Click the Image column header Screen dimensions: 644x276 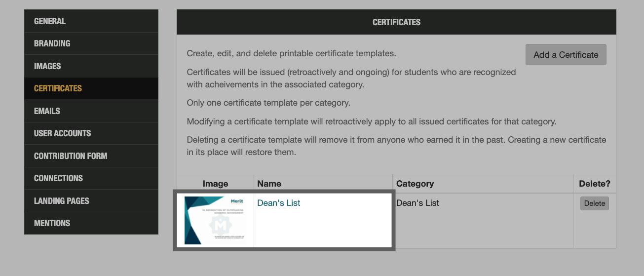[215, 184]
